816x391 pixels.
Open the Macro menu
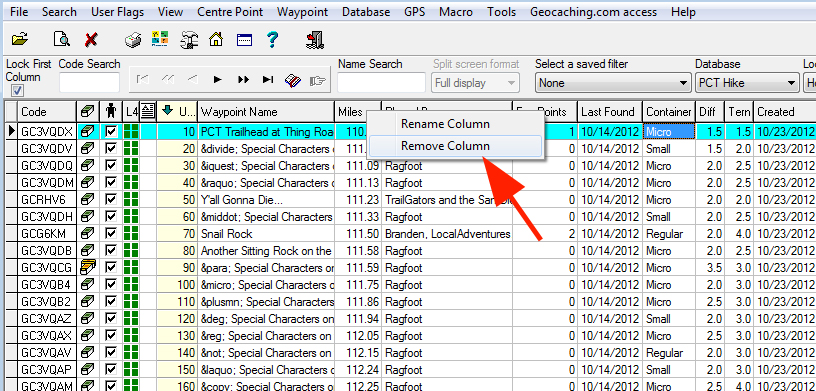coord(456,11)
